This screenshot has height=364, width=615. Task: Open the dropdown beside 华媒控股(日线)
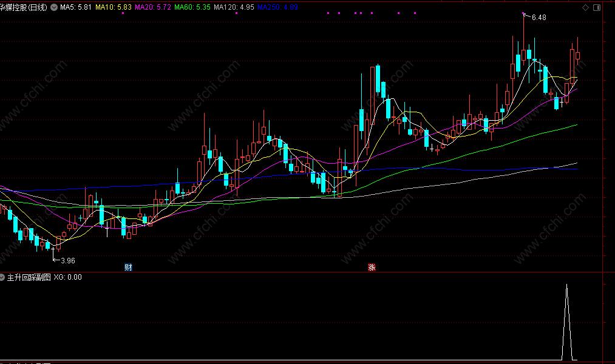tap(54, 7)
